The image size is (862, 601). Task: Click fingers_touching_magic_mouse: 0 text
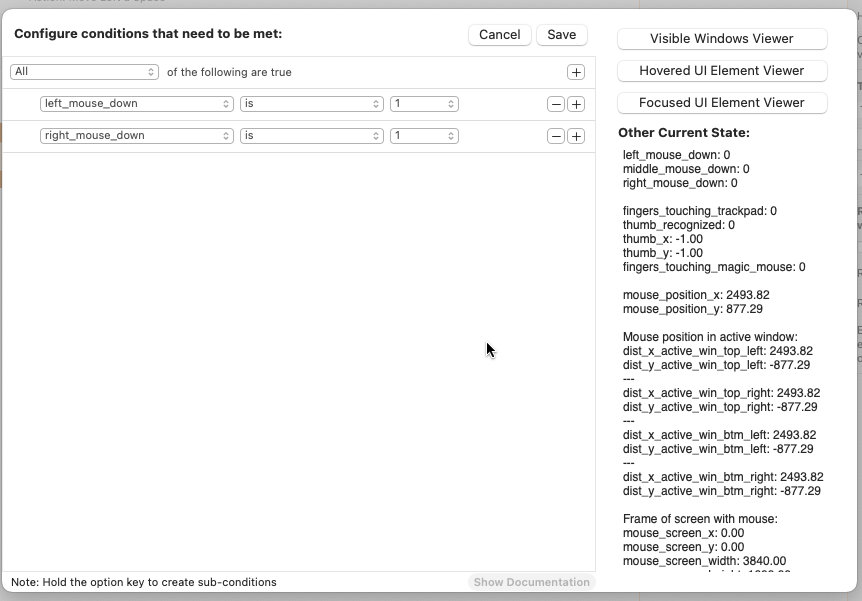pyautogui.click(x=714, y=267)
